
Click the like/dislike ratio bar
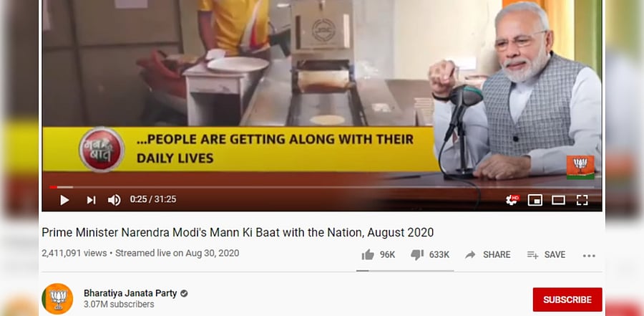(x=405, y=271)
